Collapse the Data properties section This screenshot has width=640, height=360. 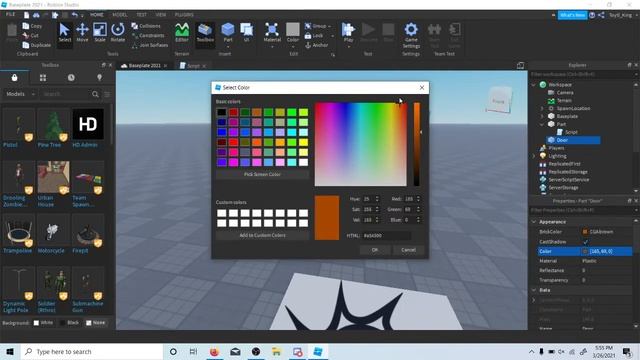533,290
